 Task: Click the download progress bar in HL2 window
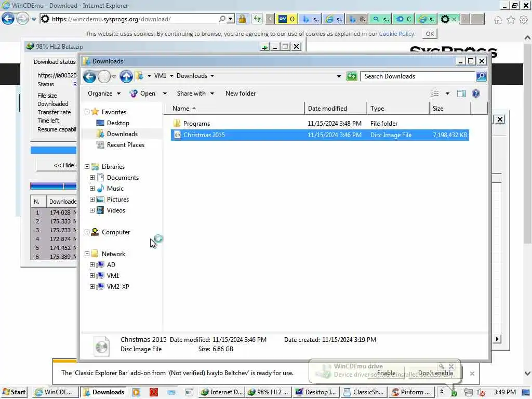54,150
